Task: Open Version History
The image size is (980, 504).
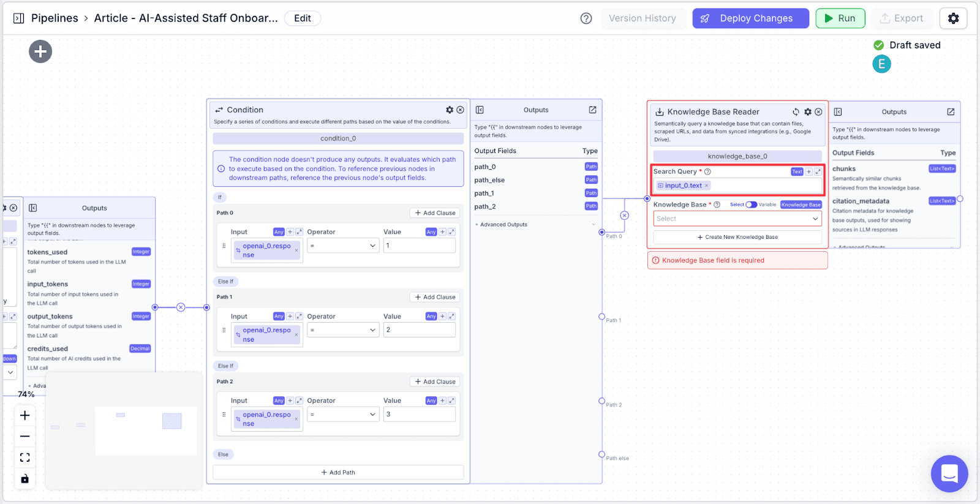Action: (x=643, y=18)
